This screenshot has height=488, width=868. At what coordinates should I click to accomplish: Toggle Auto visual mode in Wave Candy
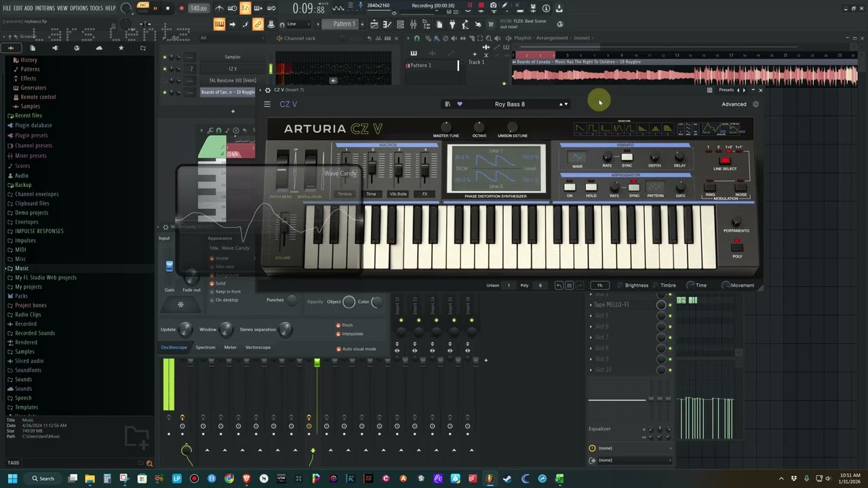pyautogui.click(x=356, y=349)
